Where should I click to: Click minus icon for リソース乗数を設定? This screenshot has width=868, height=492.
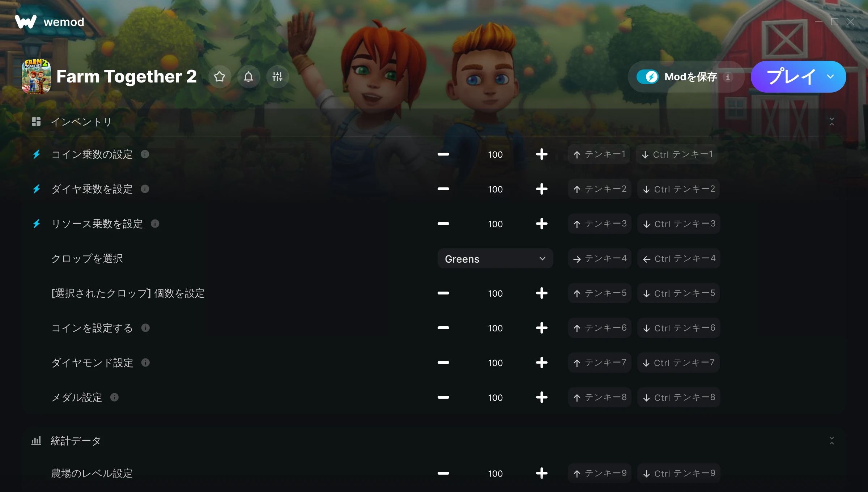coord(443,224)
